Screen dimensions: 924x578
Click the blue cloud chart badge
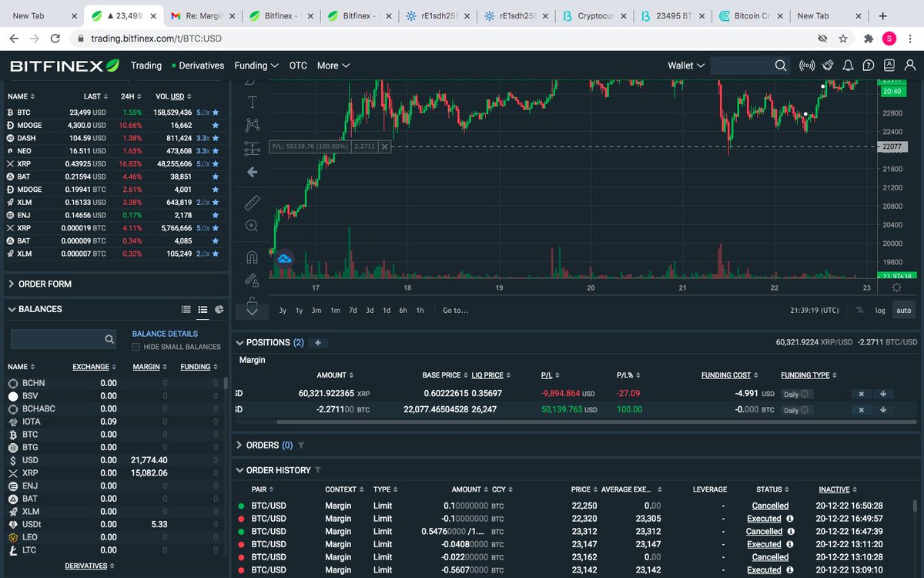pos(285,259)
